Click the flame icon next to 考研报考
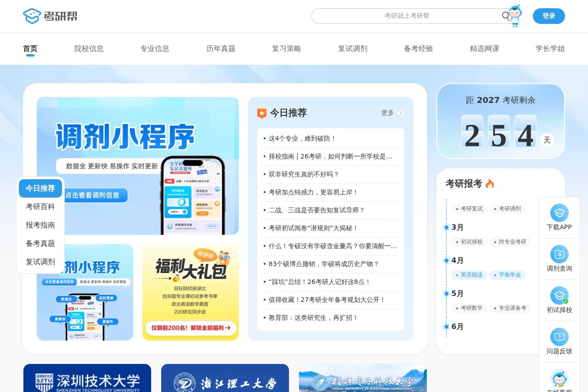 490,184
